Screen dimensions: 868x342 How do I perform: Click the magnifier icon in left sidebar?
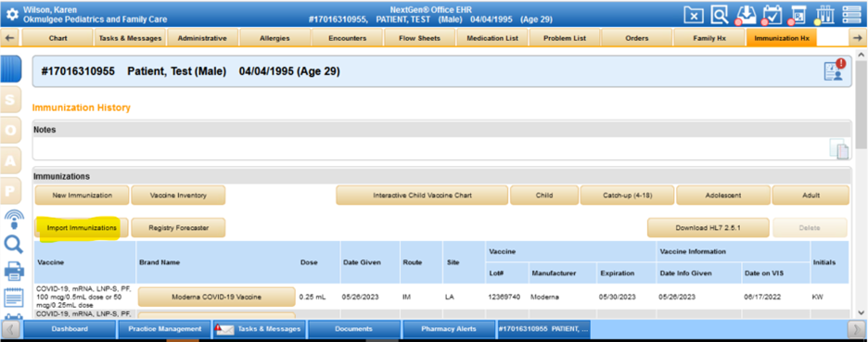point(13,244)
